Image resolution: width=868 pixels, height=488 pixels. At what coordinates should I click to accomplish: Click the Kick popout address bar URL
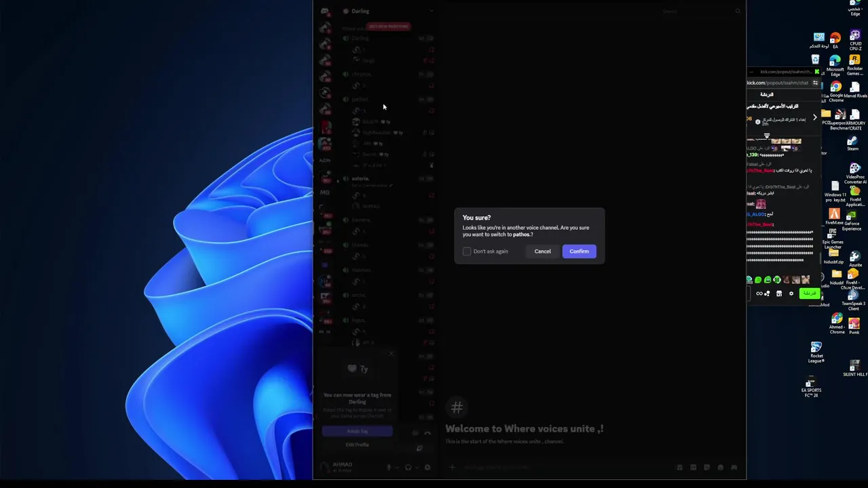(778, 83)
